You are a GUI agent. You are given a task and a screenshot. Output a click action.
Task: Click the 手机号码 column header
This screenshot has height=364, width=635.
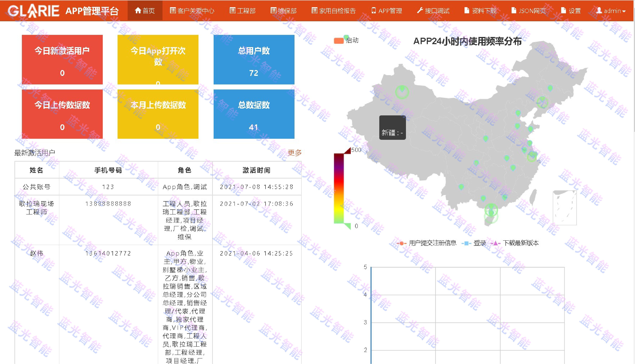tap(108, 170)
